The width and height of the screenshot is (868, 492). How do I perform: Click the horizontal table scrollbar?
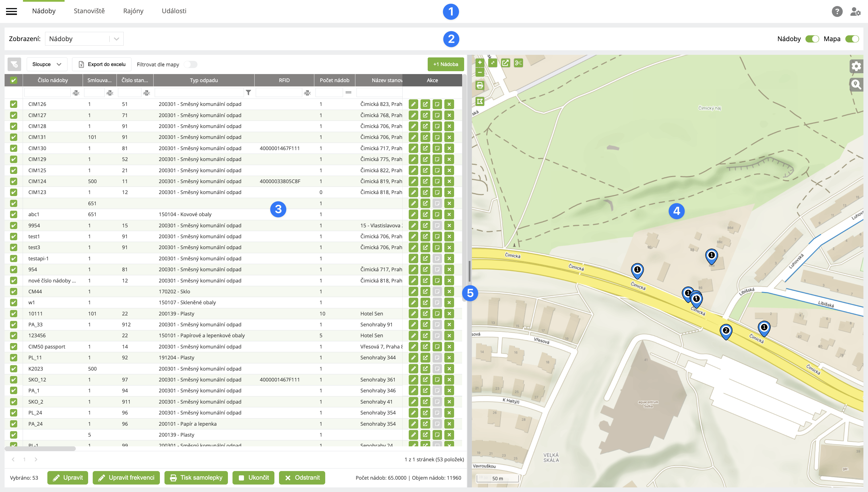pyautogui.click(x=40, y=449)
